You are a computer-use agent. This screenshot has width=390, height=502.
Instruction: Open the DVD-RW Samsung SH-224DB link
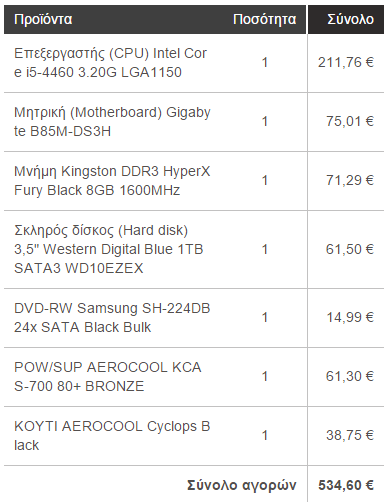112,318
